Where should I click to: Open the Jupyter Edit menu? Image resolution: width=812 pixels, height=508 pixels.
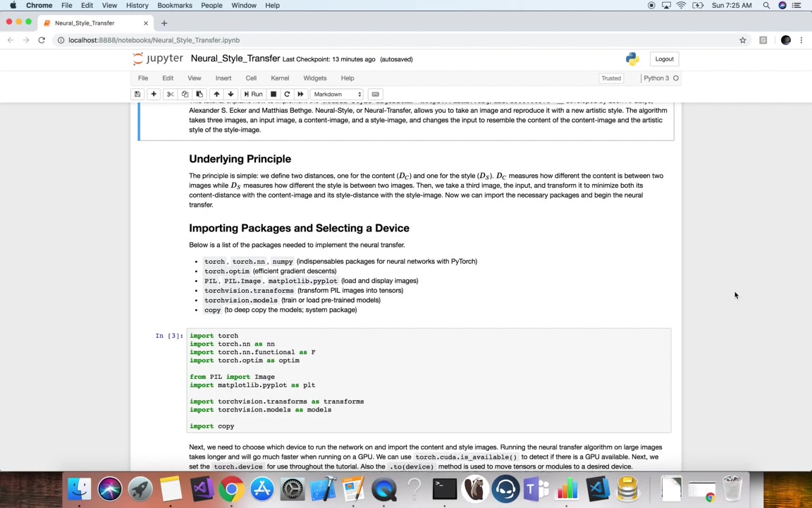coord(168,78)
